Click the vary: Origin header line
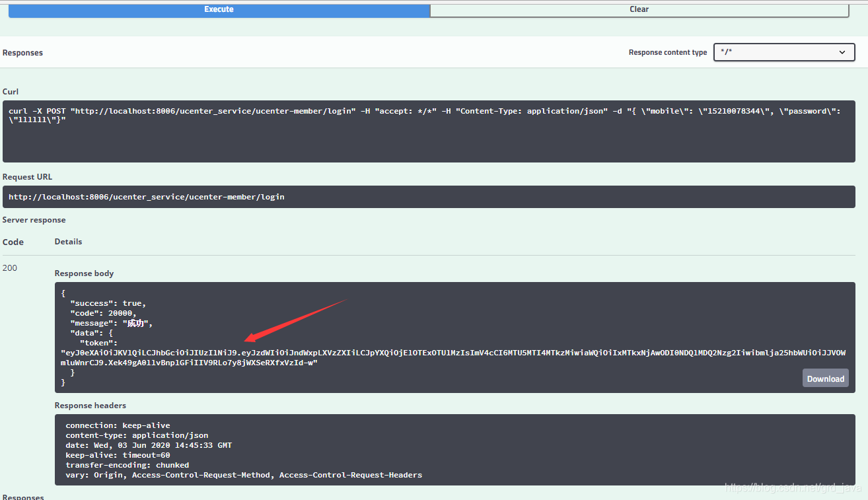 (x=244, y=475)
